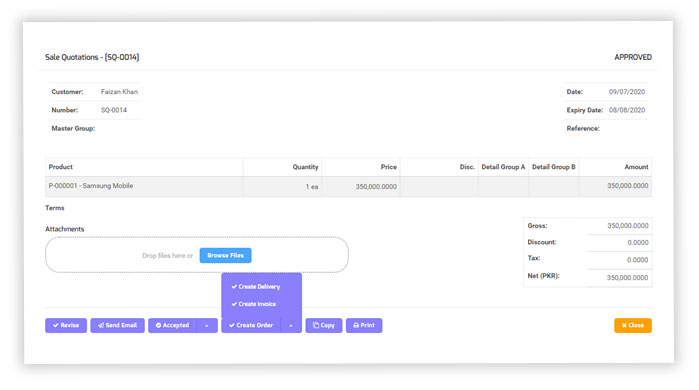Screen dimensions: 699x390
Task: Click the Master Group label
Action: tap(73, 128)
